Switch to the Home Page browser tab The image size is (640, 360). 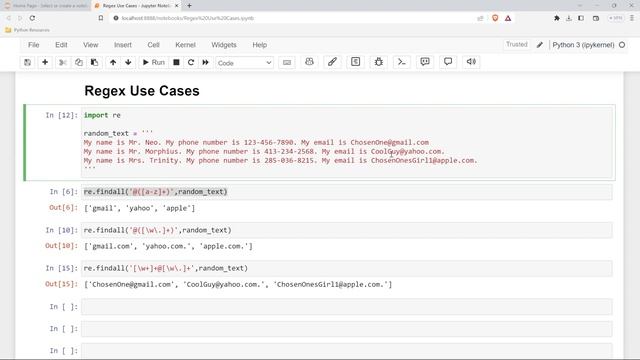(46, 6)
